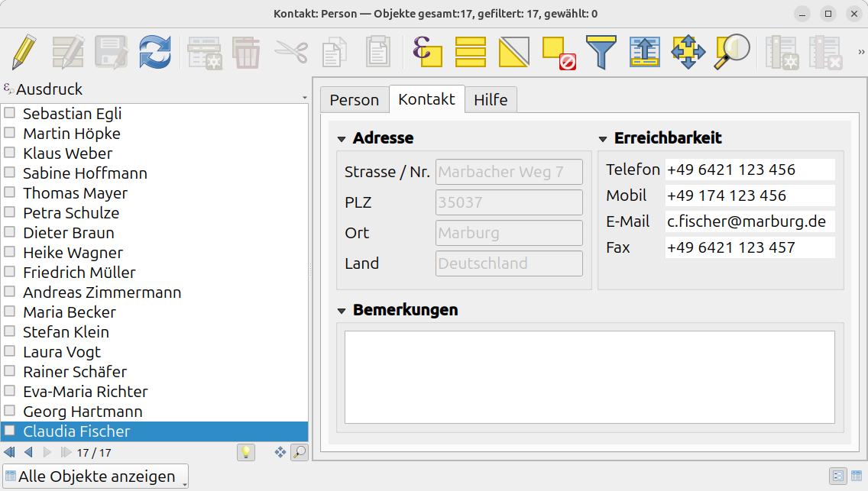868x491 pixels.
Task: Click the E-Mail field c.fischer@marburg.de
Action: coord(750,221)
